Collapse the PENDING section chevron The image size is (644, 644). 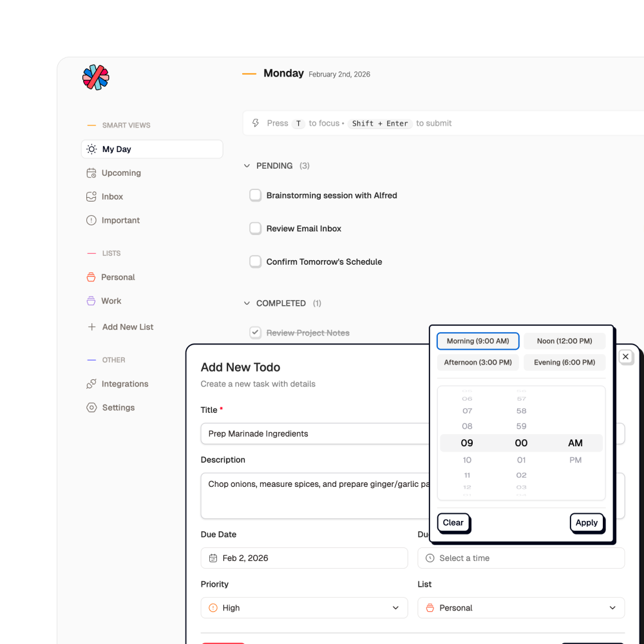(247, 166)
